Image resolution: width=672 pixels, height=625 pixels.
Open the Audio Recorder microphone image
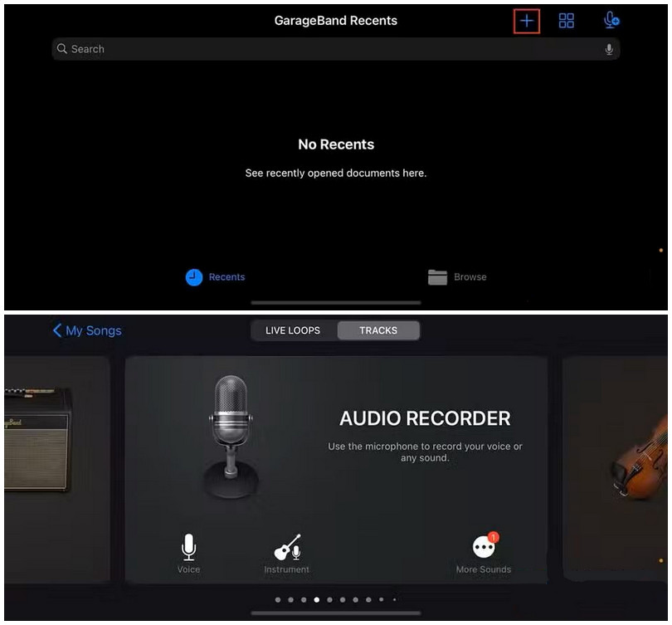[231, 437]
